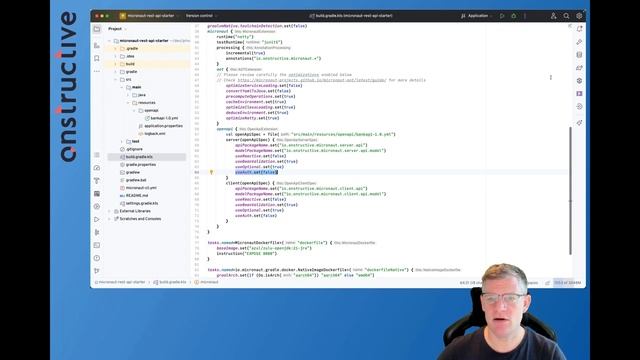Open the Version control dropdown
Image resolution: width=640 pixels, height=360 pixels.
pyautogui.click(x=202, y=16)
